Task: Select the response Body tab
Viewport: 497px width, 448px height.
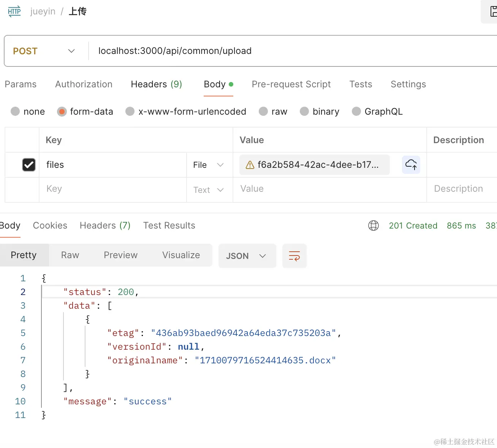Action: point(10,226)
